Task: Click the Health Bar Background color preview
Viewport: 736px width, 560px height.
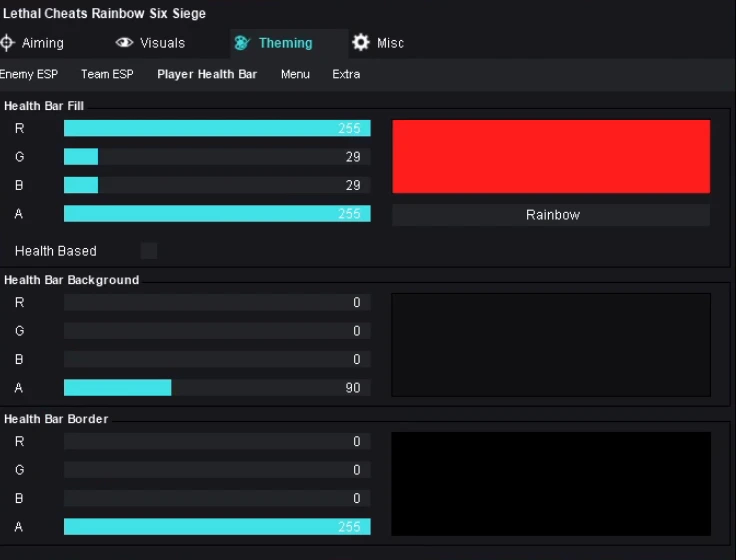Action: [551, 345]
